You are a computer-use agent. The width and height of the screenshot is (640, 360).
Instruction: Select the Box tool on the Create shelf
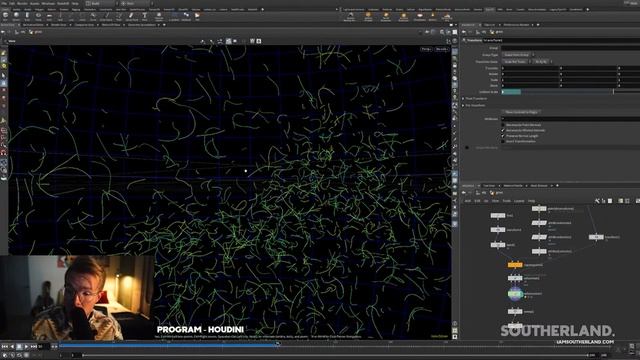point(5,16)
